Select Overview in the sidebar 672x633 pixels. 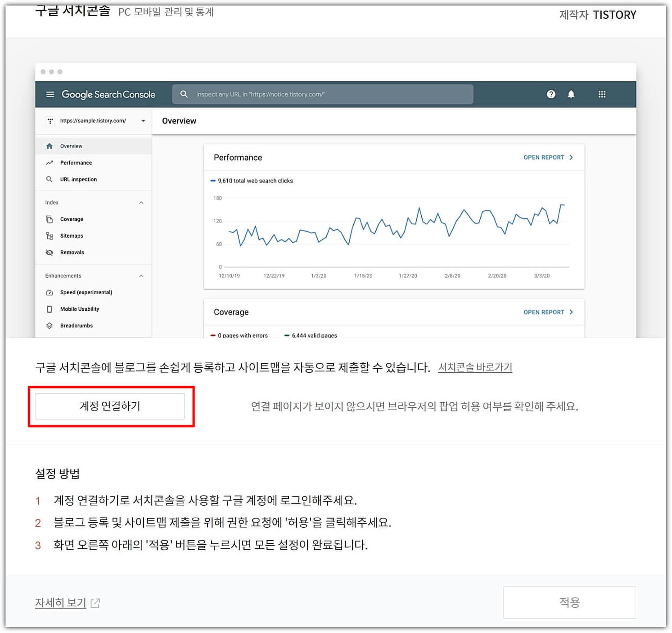coord(72,146)
